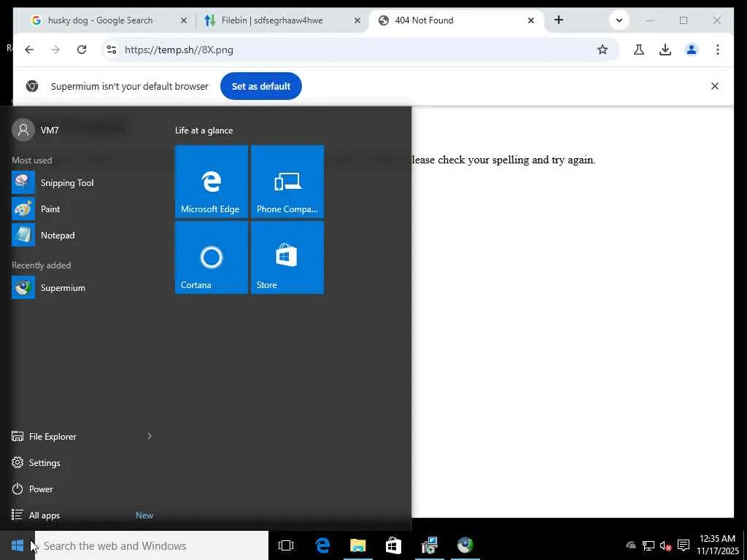747x560 pixels.
Task: View site information icon in address bar
Action: coord(112,50)
